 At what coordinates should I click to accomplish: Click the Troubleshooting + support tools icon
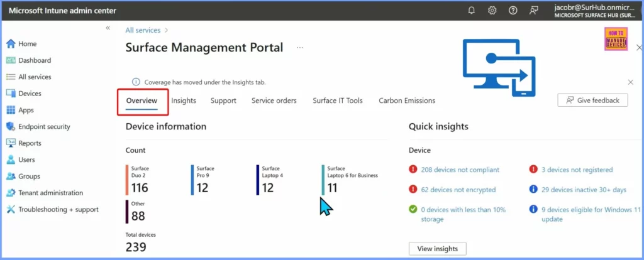[x=11, y=210]
